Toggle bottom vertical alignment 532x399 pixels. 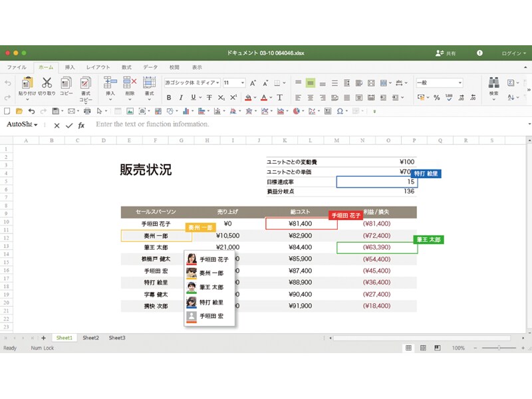[x=323, y=83]
